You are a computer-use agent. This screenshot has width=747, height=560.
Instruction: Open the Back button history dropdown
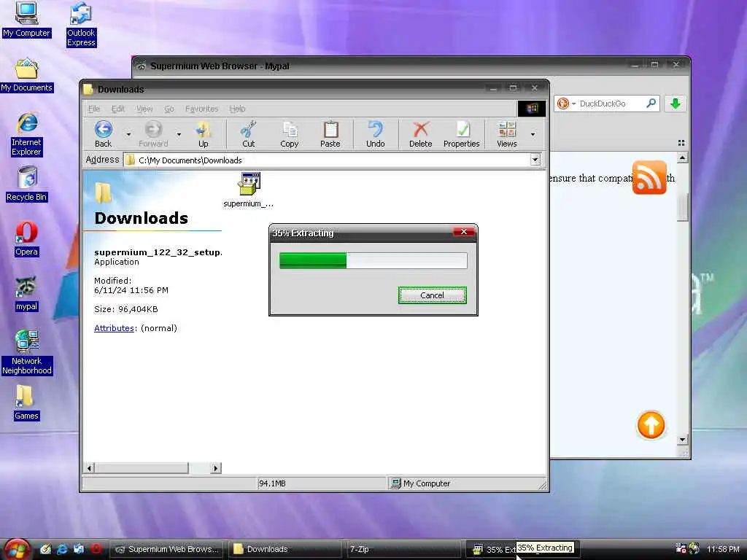click(128, 134)
